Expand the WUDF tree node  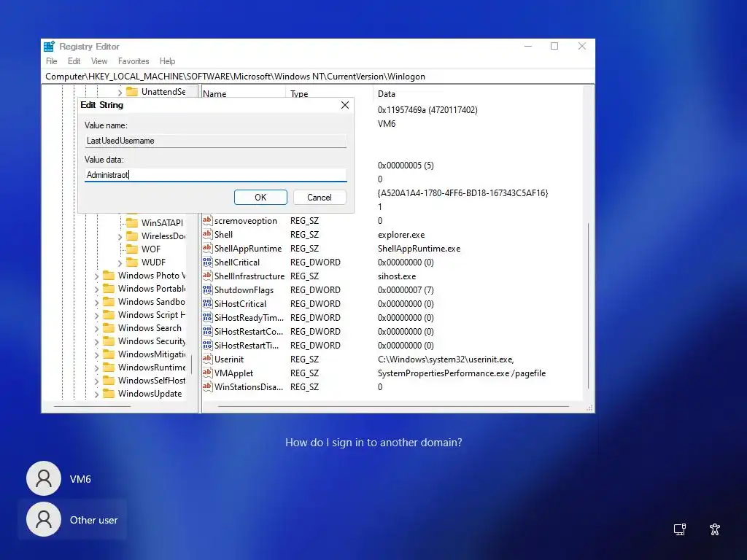coord(120,262)
